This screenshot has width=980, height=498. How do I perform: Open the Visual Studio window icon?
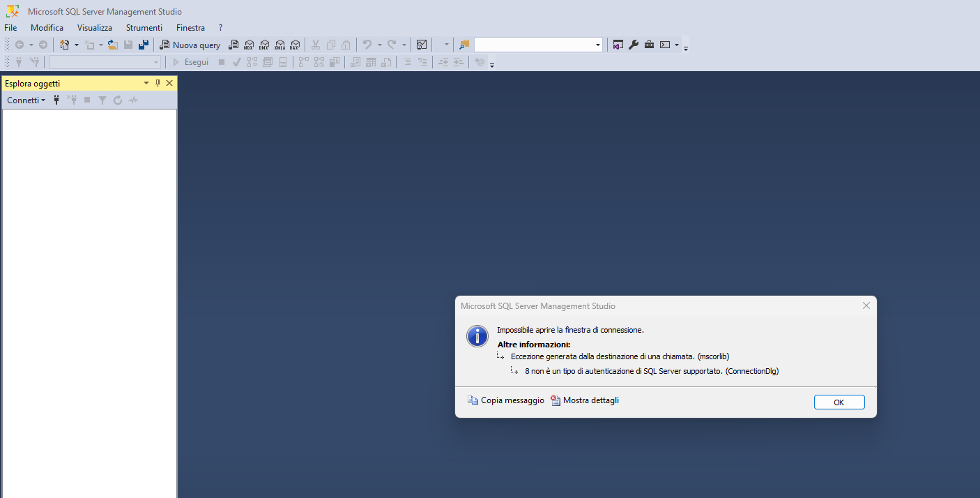coord(618,45)
